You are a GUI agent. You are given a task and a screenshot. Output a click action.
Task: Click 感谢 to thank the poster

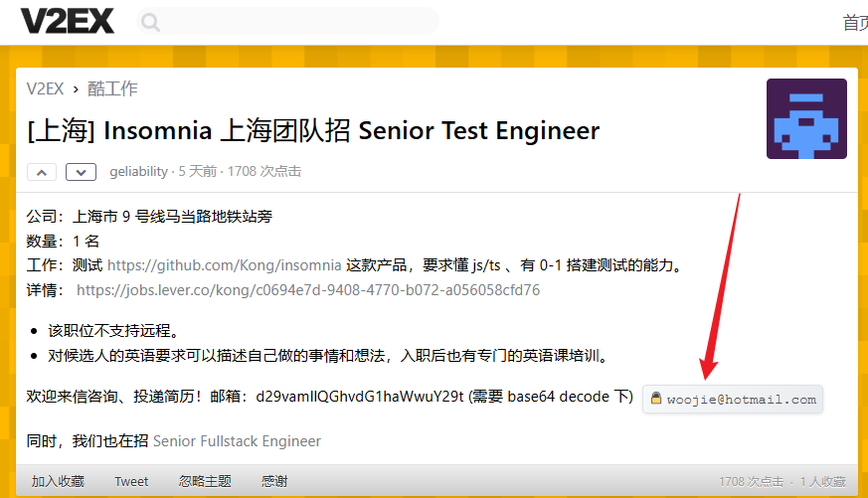click(x=274, y=481)
